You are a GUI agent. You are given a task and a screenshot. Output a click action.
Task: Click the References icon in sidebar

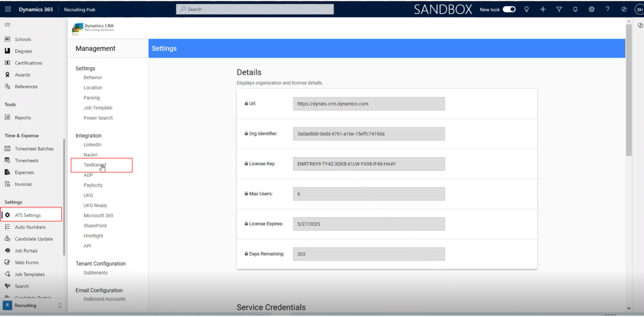point(7,87)
